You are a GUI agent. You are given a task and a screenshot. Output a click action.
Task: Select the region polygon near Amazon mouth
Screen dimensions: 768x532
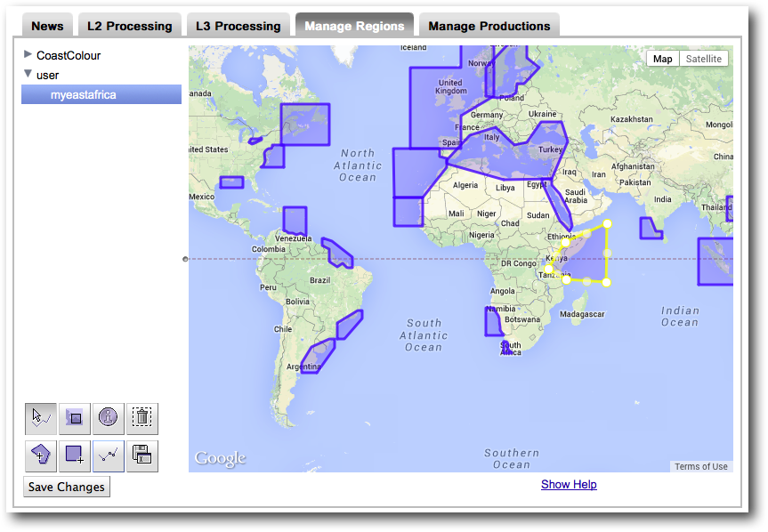point(338,254)
